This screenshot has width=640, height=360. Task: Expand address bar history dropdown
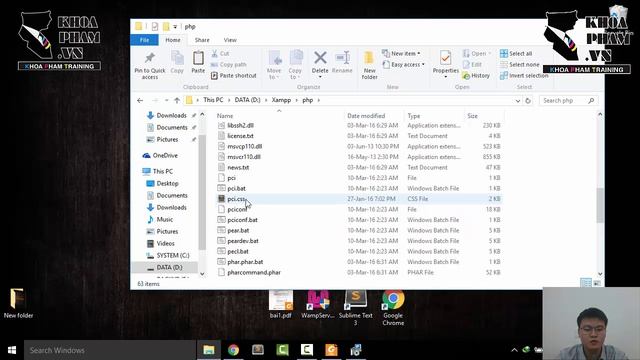pyautogui.click(x=518, y=100)
